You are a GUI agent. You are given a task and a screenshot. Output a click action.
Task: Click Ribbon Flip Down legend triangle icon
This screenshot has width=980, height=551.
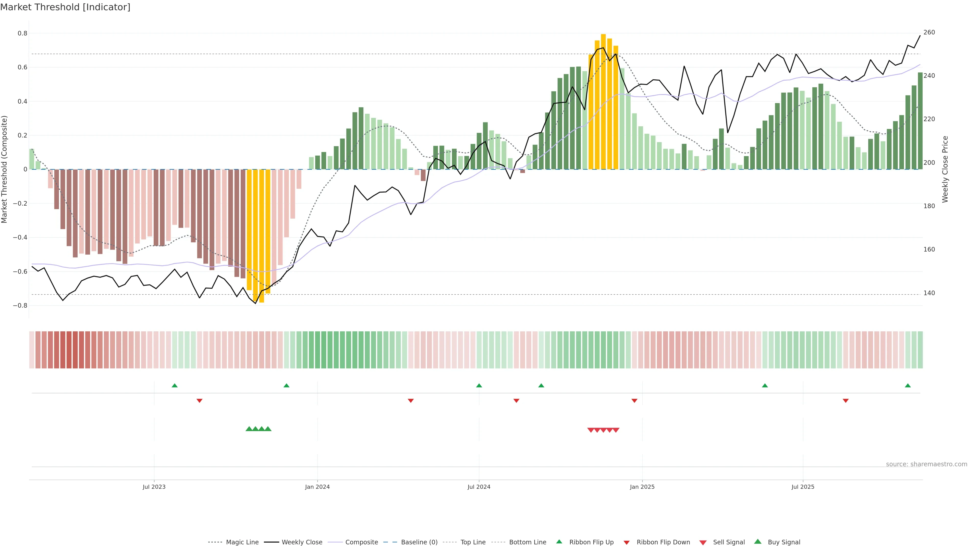click(627, 543)
